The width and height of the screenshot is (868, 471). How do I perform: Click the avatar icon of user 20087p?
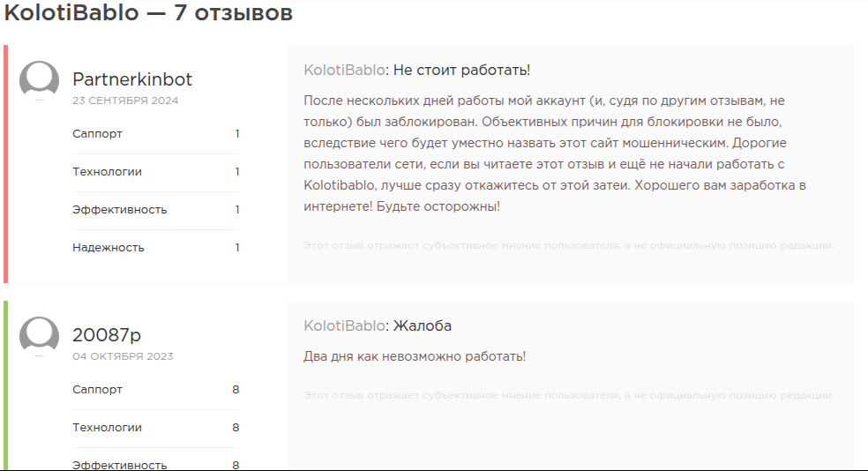coord(39,336)
